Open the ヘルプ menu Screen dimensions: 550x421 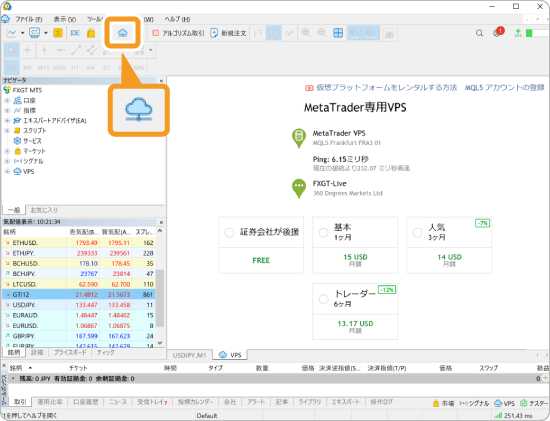point(177,19)
